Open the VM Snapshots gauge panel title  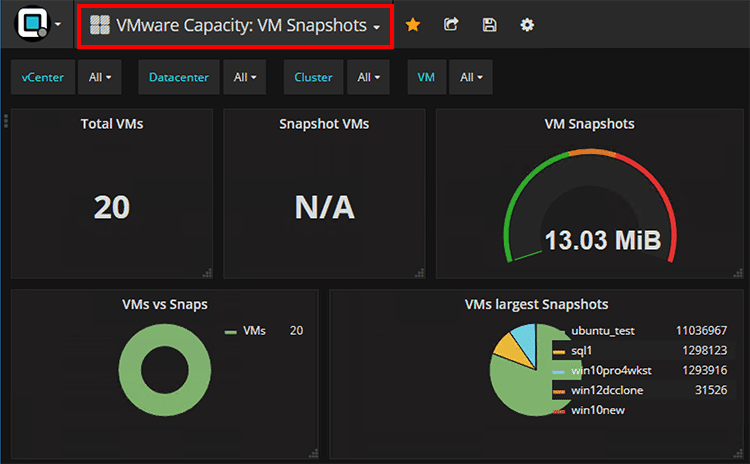pyautogui.click(x=589, y=124)
